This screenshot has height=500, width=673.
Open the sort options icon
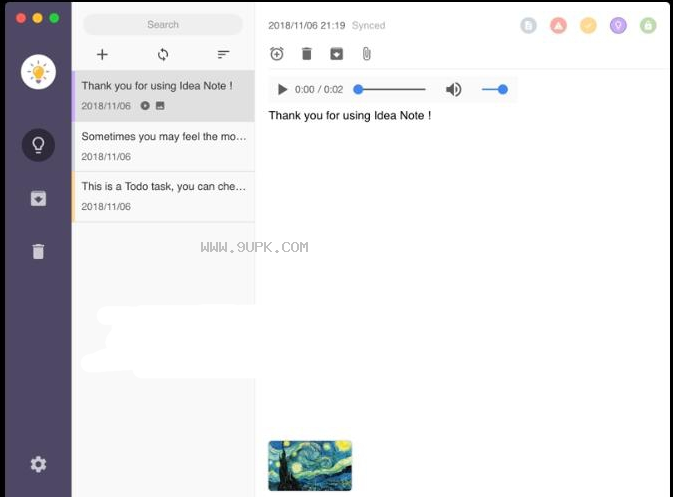(223, 55)
